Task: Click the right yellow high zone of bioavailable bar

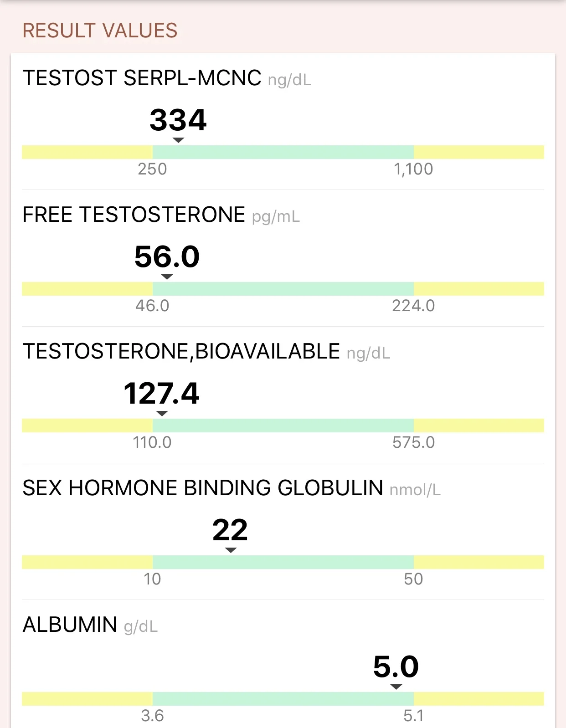Action: (x=479, y=426)
